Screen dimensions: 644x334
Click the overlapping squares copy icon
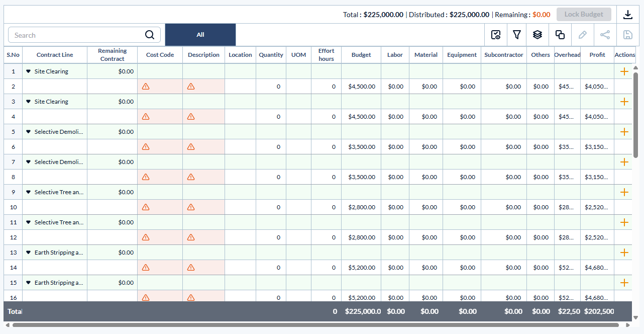560,35
